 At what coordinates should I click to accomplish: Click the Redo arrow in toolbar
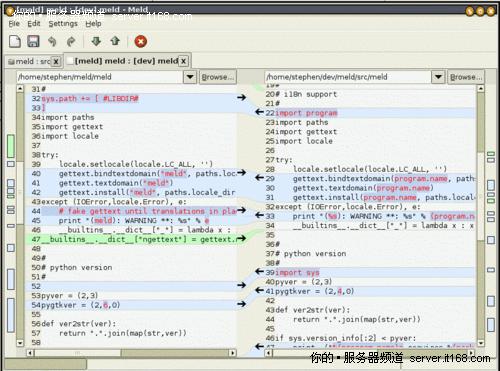click(x=71, y=41)
